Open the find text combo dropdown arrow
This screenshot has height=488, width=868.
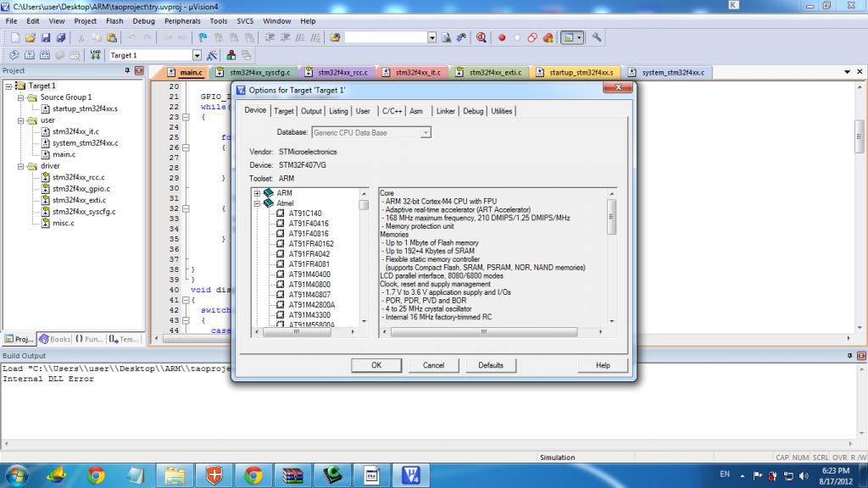[x=431, y=37]
